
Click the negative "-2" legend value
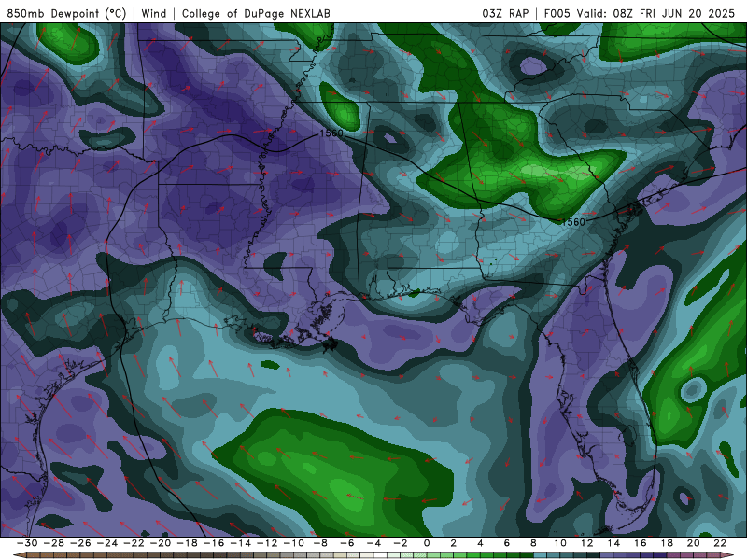[401, 543]
